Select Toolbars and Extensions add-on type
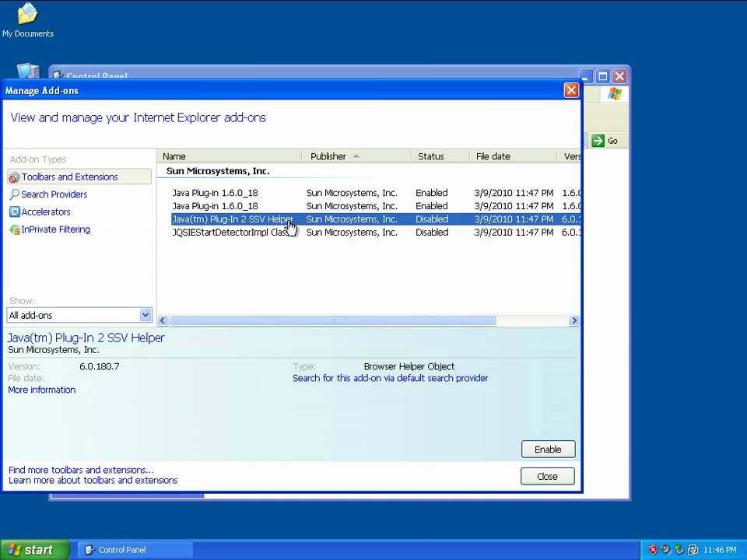Viewport: 747px width, 560px height. point(79,177)
